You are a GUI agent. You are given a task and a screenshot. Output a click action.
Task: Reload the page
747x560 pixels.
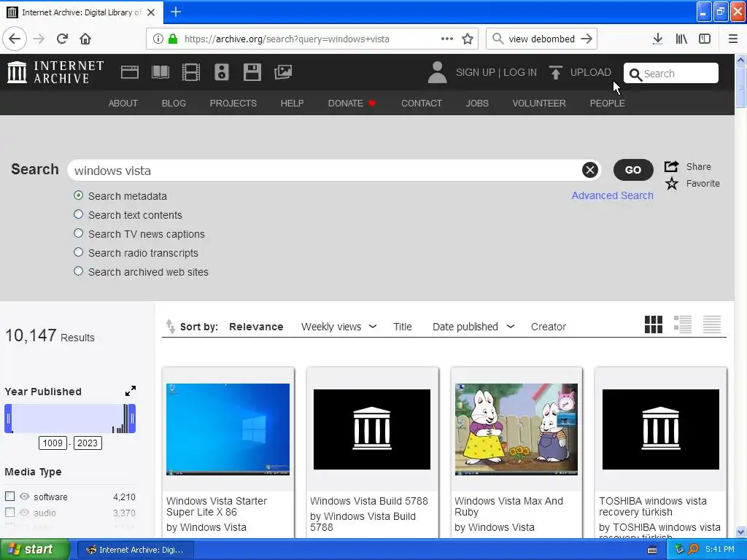click(x=62, y=39)
